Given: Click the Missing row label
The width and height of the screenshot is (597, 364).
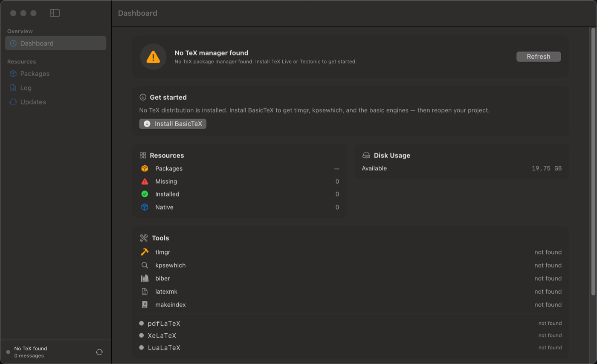Looking at the screenshot, I should click(x=166, y=181).
